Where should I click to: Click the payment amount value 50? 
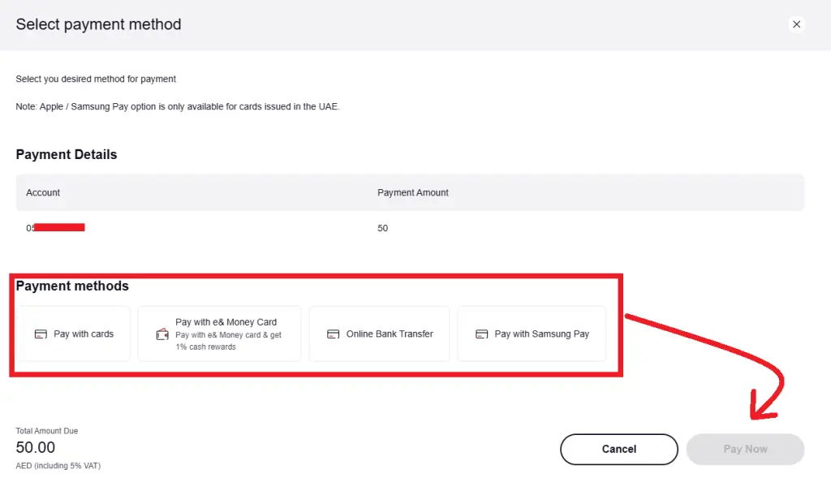(x=382, y=228)
